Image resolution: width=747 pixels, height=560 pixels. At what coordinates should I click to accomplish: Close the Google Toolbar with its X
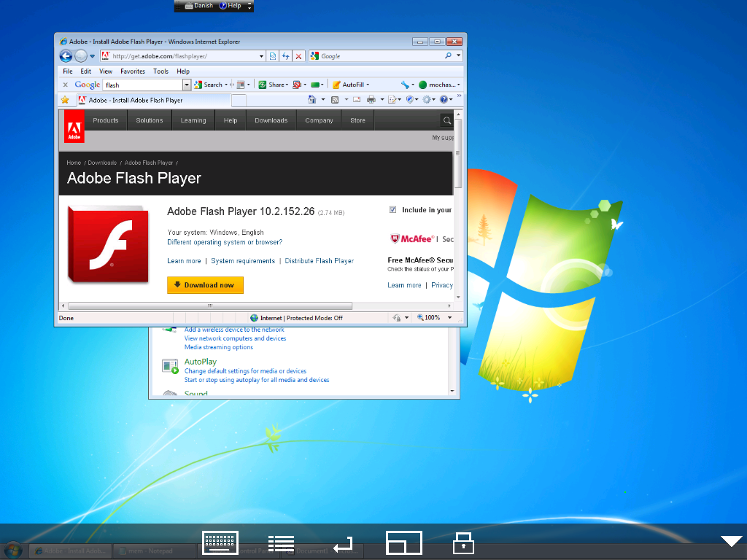(x=65, y=85)
